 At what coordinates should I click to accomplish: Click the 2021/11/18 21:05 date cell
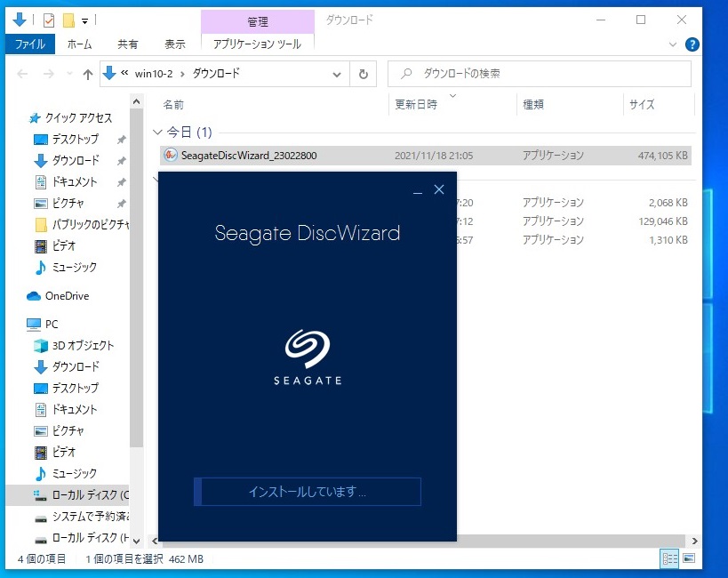pyautogui.click(x=434, y=156)
